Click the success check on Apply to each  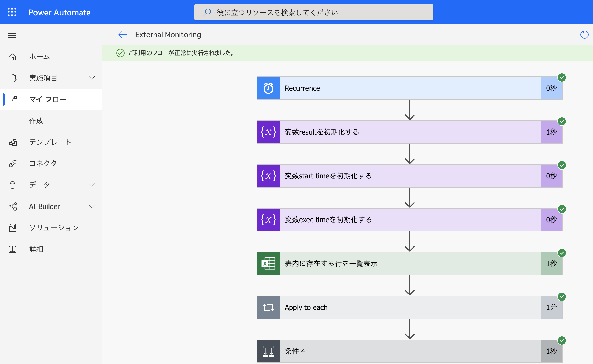click(x=562, y=297)
